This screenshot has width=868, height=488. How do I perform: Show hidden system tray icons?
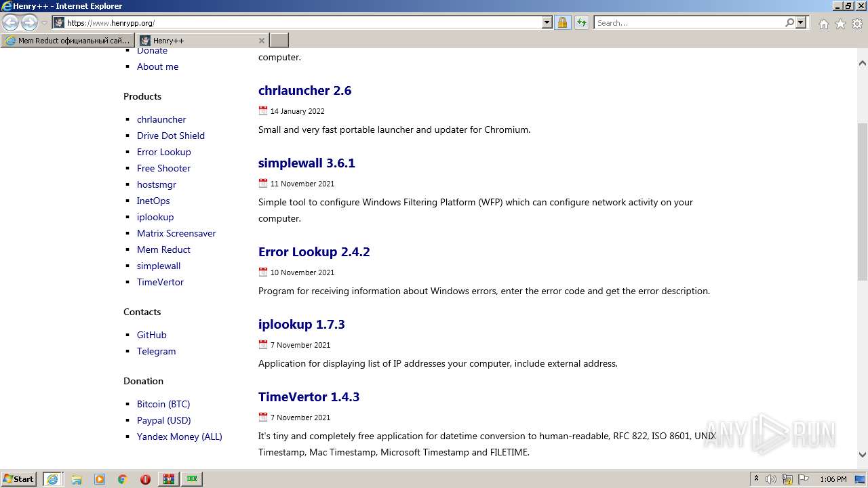756,479
